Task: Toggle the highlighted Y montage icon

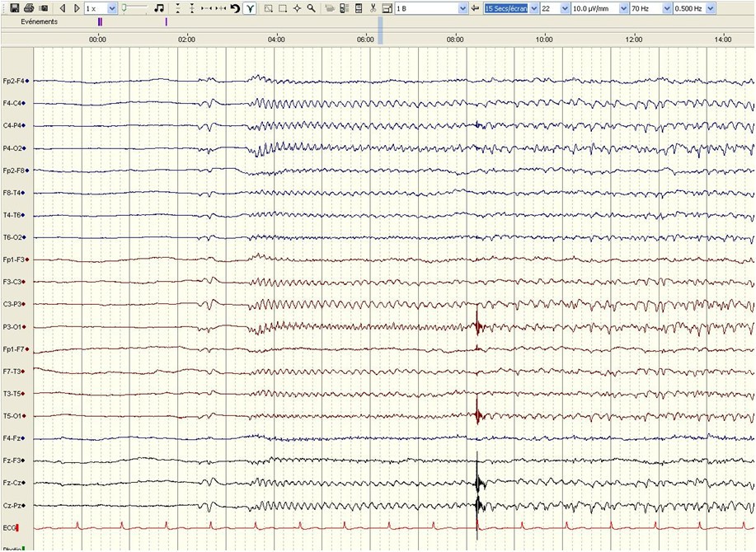Action: 251,7
